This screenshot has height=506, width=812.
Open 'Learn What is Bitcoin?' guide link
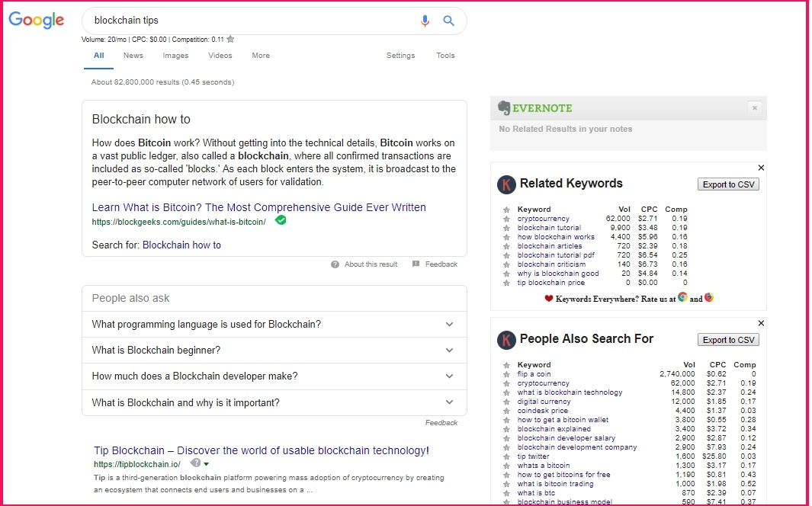(259, 207)
